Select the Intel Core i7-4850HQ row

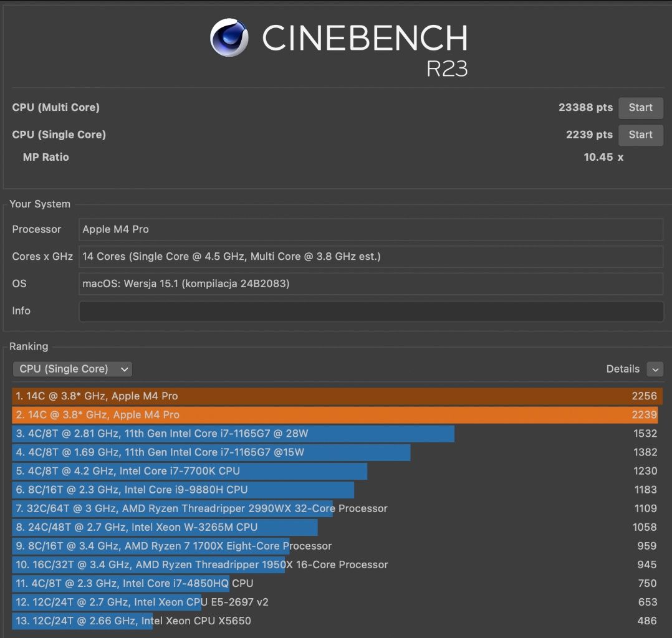pyautogui.click(x=337, y=584)
